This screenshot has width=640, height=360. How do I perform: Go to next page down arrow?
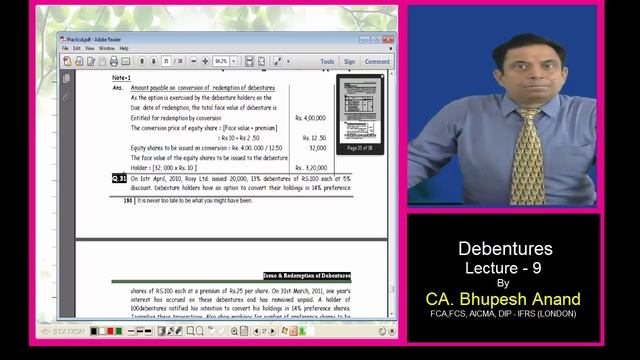[153, 61]
